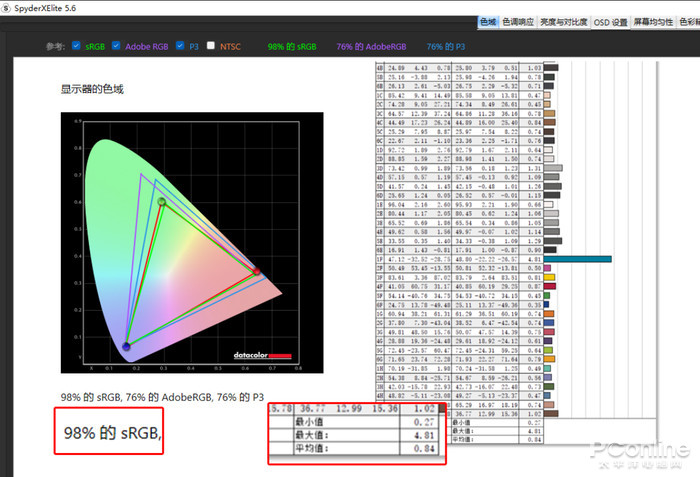Click the yellow bar in row 3F
Image resolution: width=700 pixels, height=477 pixels.
(x=549, y=277)
